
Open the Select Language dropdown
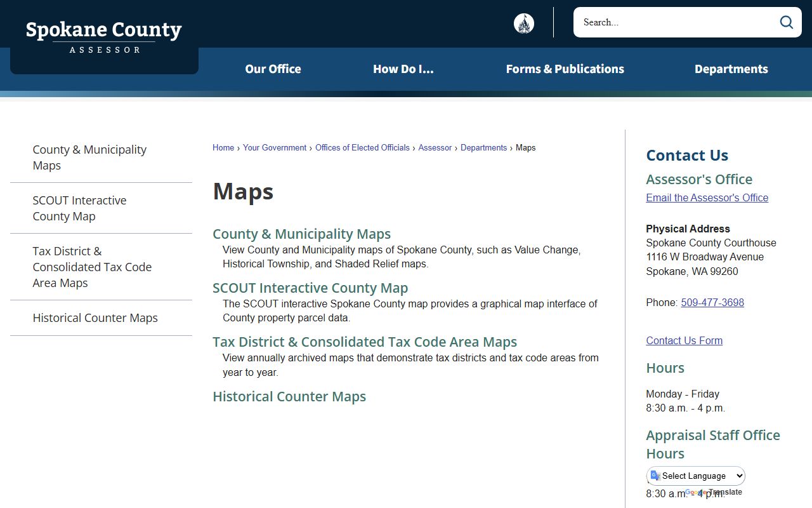[x=696, y=476]
